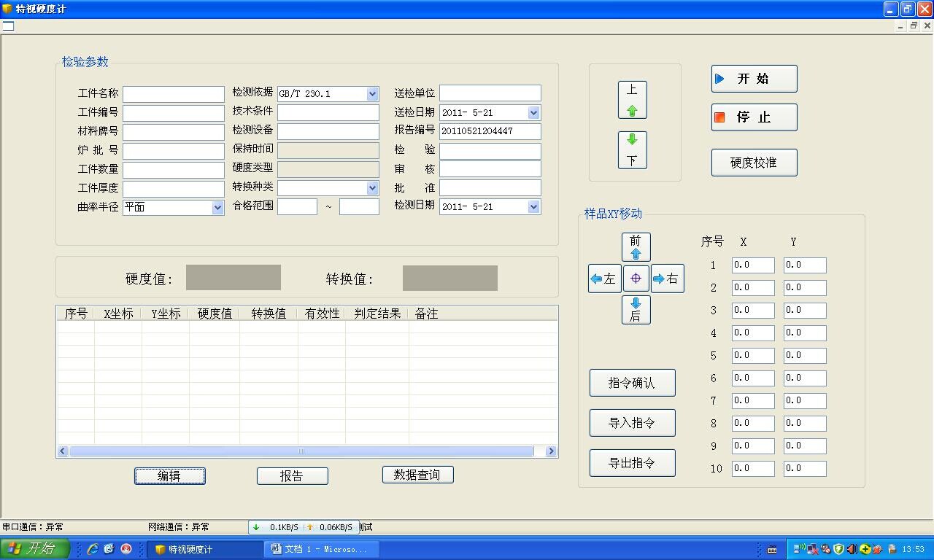This screenshot has width=934, height=560.
Task: Move sample forward with 前 arrow
Action: [636, 247]
